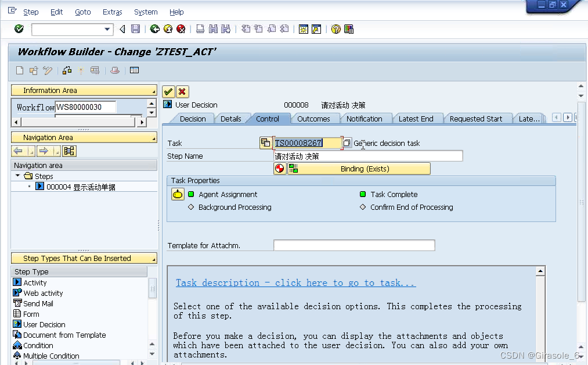Switch to the Details tab
The image size is (588, 365).
click(x=230, y=119)
